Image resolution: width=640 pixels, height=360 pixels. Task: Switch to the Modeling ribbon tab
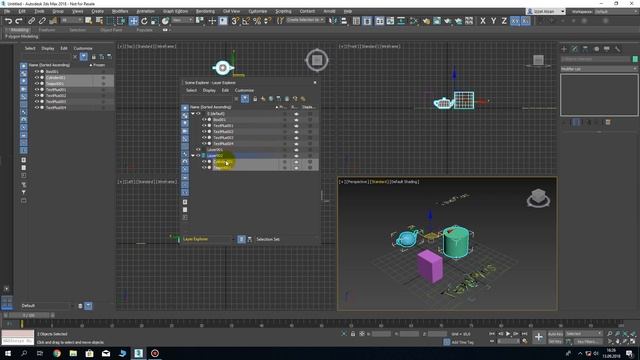(x=19, y=30)
